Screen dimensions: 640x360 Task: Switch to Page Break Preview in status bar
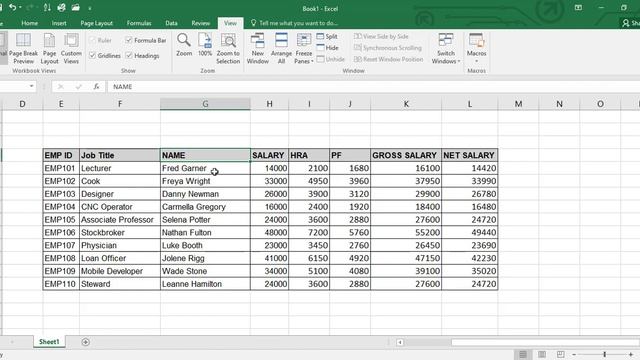pyautogui.click(x=560, y=354)
